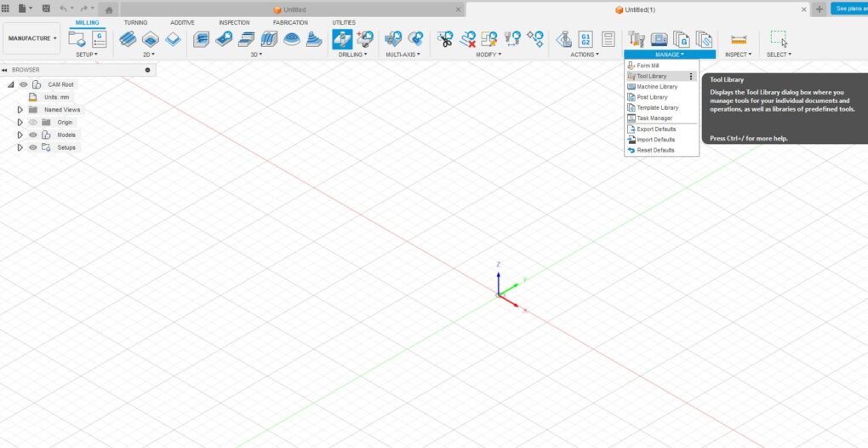The image size is (868, 448).
Task: Switch to the TURNING tab
Action: [x=135, y=23]
